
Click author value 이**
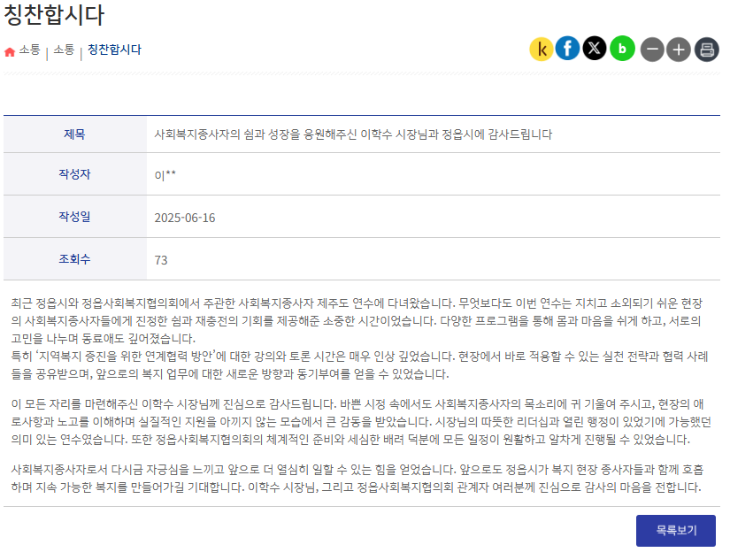tap(165, 175)
